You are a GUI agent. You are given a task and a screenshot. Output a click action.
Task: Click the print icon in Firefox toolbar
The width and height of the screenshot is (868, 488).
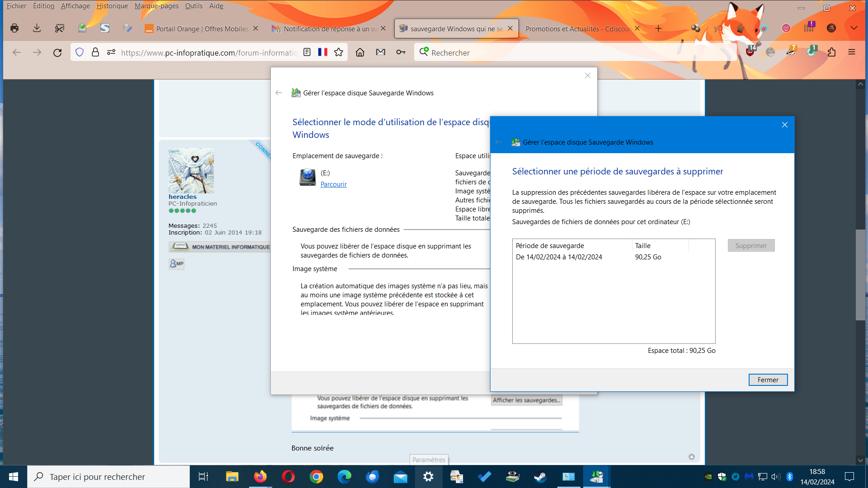14,28
